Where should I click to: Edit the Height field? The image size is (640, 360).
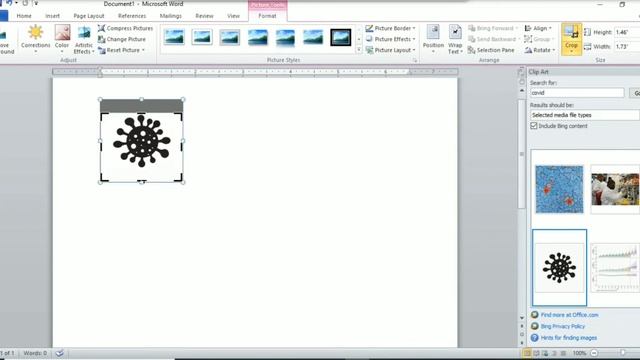[627, 32]
